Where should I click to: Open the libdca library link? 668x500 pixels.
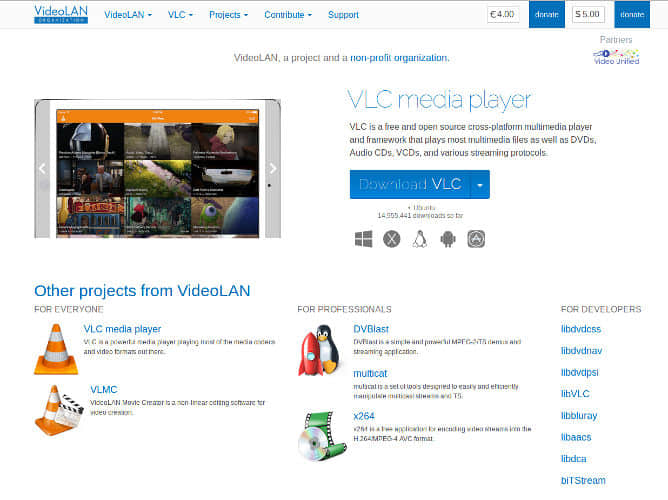pyautogui.click(x=573, y=459)
